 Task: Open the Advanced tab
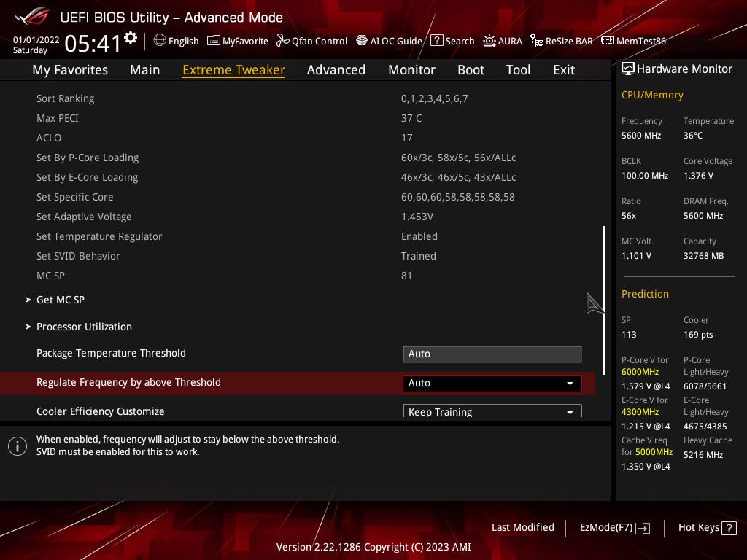tap(336, 70)
